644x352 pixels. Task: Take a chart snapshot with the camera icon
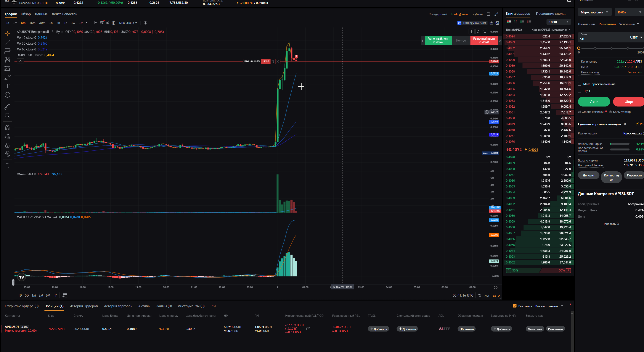[491, 23]
